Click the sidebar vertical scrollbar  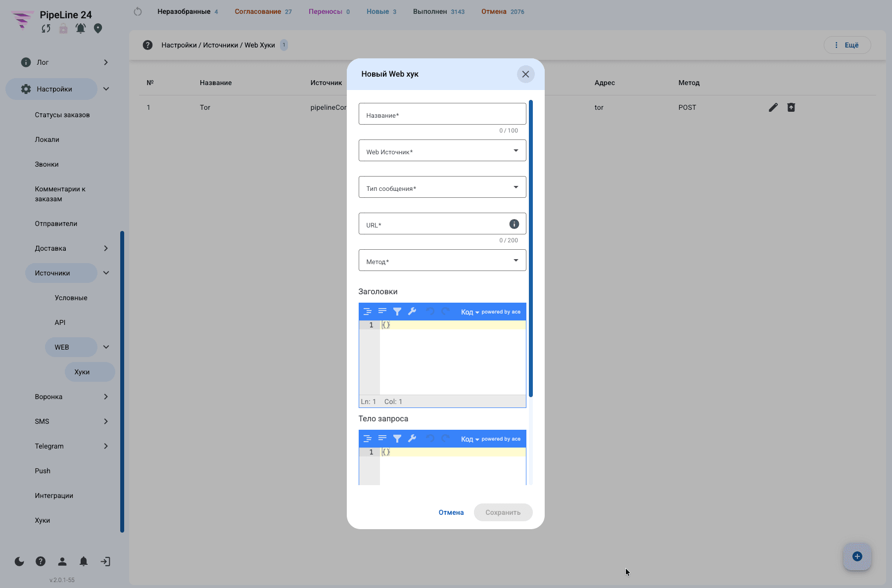122,382
